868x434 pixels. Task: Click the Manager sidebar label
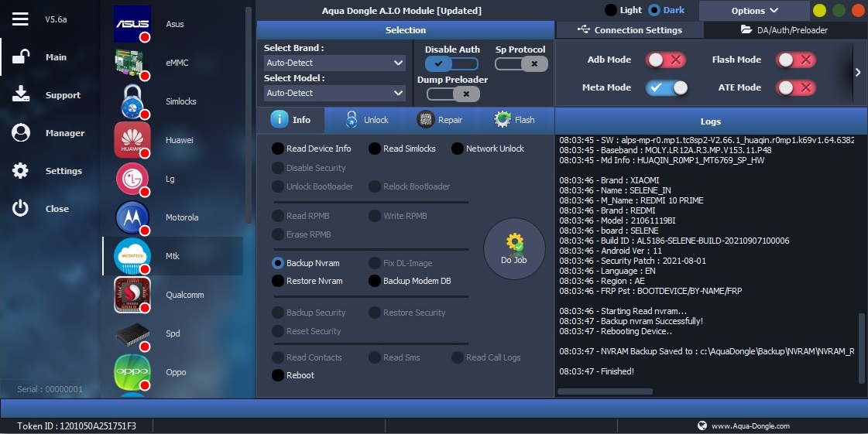click(x=65, y=133)
